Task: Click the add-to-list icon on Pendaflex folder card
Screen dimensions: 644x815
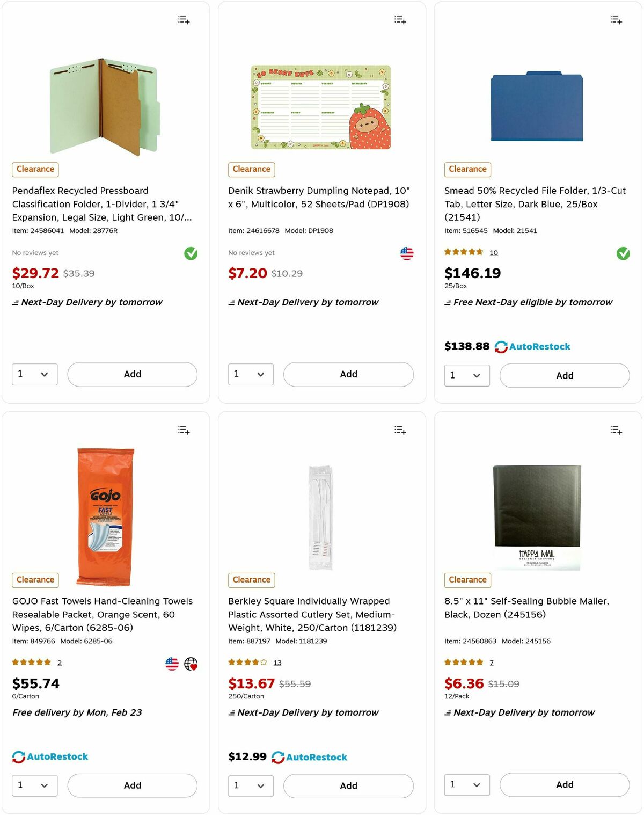Action: [x=183, y=19]
